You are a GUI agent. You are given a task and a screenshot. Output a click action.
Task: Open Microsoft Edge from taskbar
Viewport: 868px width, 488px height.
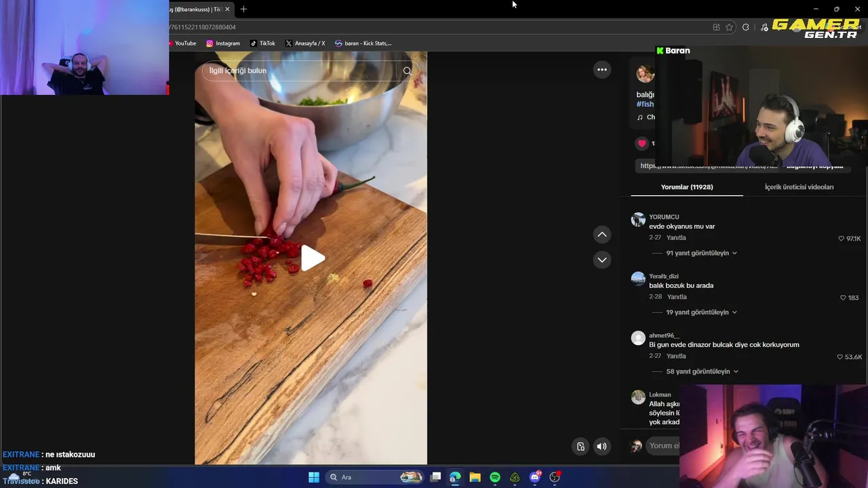pos(455,477)
